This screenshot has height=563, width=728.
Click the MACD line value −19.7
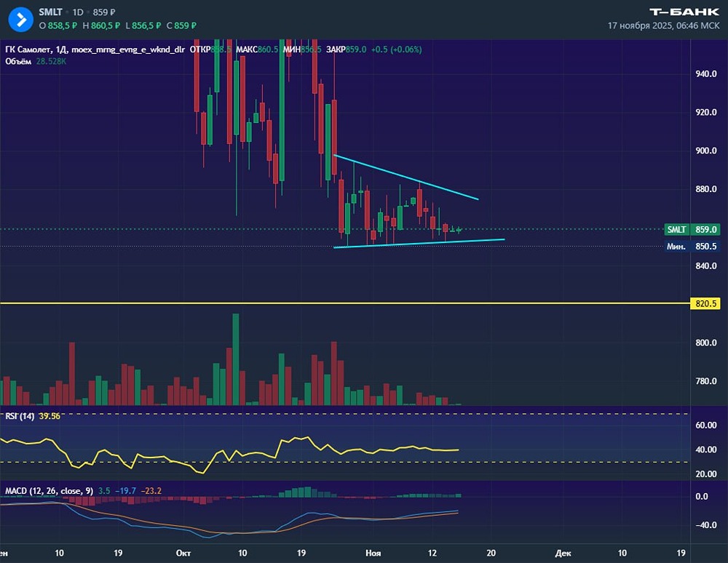[x=125, y=491]
